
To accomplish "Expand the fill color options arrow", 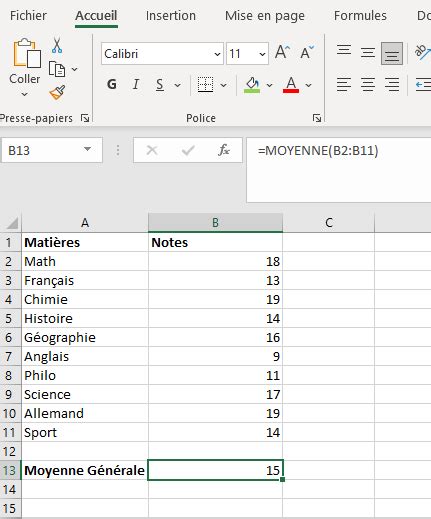I will click(269, 85).
